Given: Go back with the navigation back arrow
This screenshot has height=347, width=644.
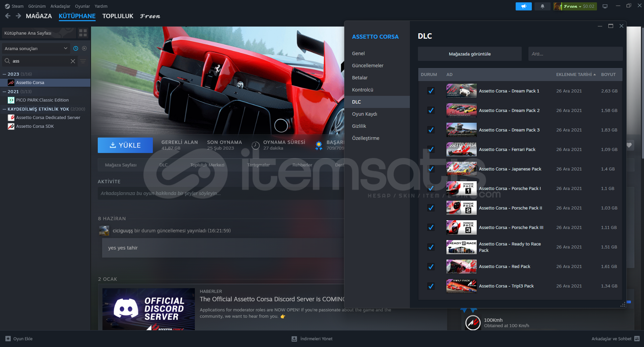Looking at the screenshot, I should tap(8, 16).
